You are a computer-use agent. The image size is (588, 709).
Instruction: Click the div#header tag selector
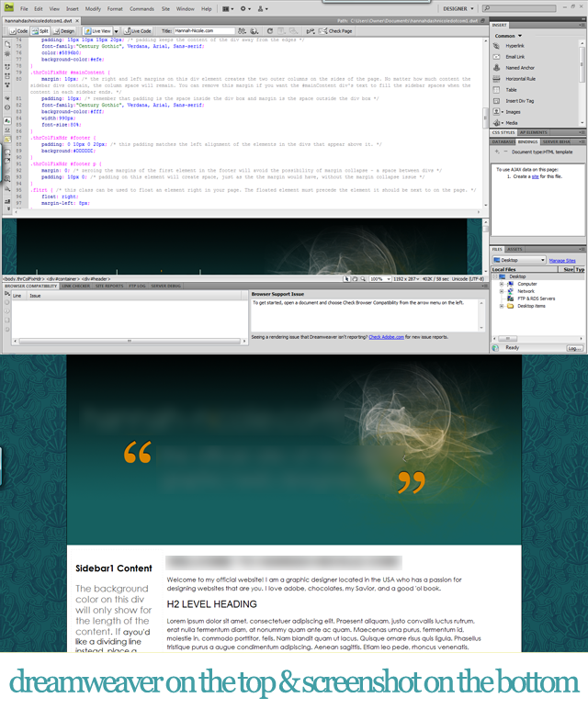pos(96,279)
